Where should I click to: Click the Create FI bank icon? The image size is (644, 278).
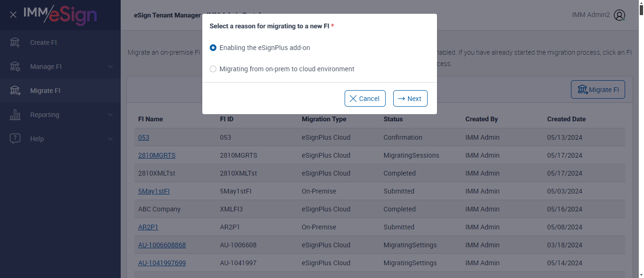tap(15, 42)
